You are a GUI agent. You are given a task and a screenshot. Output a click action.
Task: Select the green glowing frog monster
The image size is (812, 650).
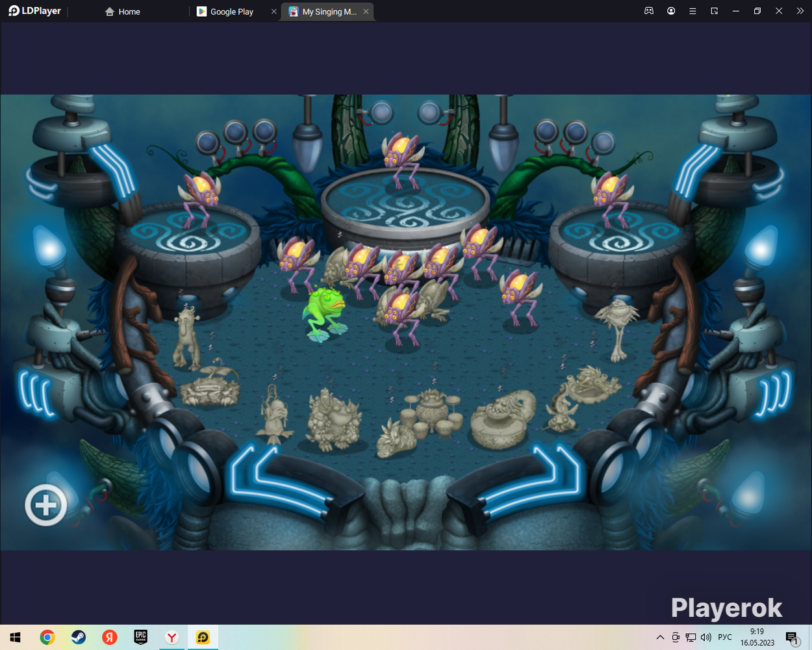click(325, 314)
